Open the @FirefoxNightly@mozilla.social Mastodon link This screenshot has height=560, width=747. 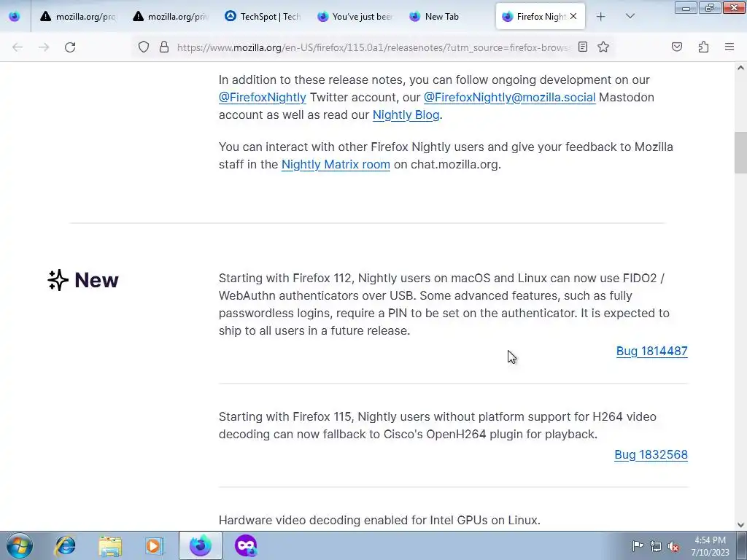point(509,97)
